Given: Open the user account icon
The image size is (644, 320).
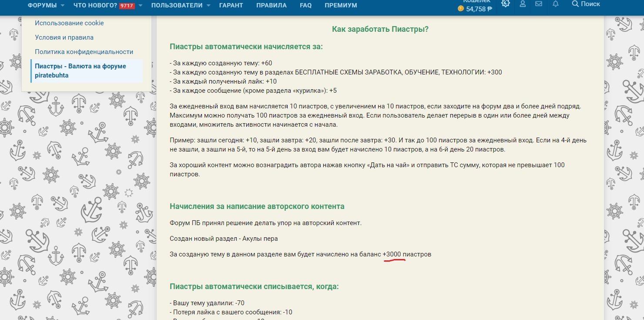Looking at the screenshot, I should pyautogui.click(x=523, y=4).
